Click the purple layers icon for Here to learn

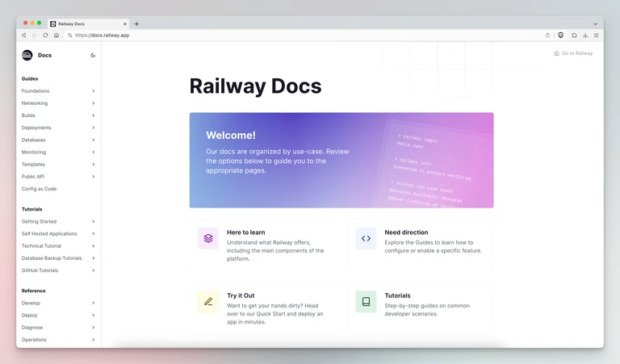click(x=208, y=238)
